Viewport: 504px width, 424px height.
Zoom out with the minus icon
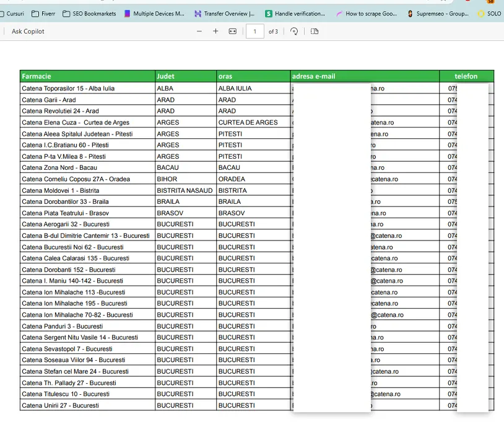[199, 31]
